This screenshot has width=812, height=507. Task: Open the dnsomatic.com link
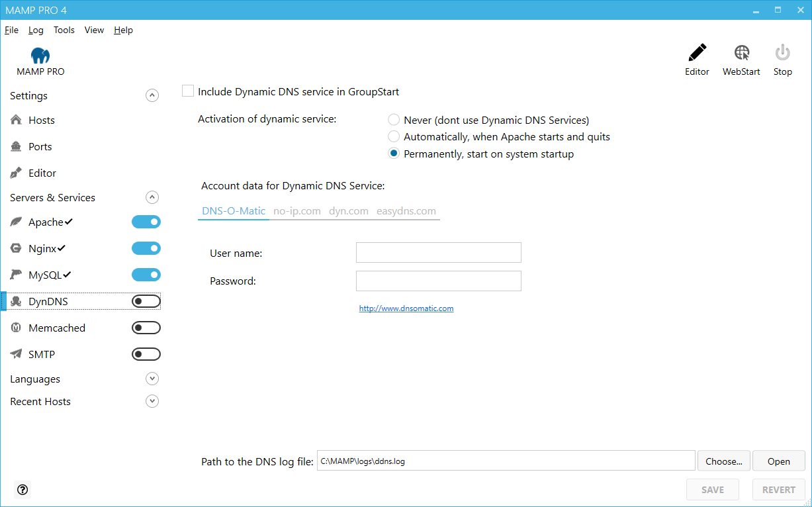(x=406, y=308)
